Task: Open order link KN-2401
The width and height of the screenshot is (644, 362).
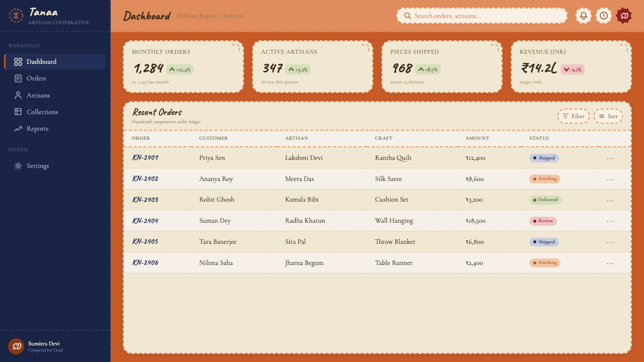Action: (145, 157)
